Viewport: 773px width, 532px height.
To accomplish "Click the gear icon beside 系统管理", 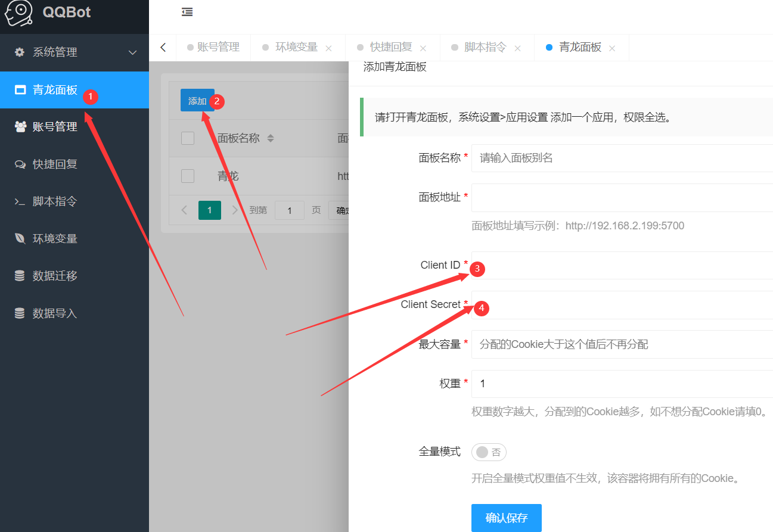I will click(20, 52).
